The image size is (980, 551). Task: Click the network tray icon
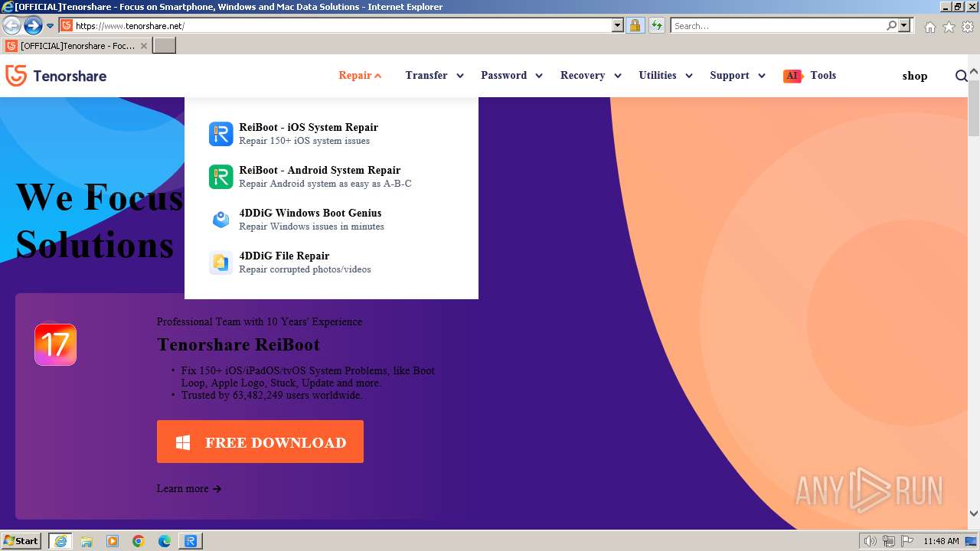[x=889, y=541]
